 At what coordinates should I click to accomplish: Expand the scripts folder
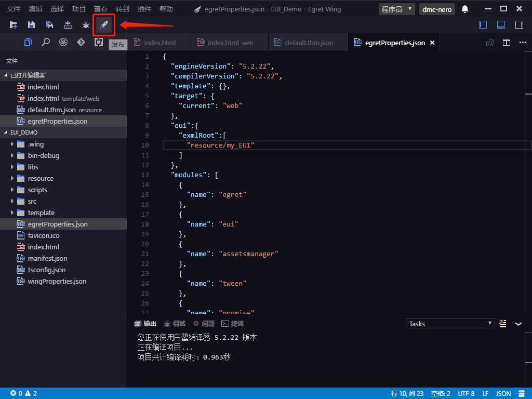[12, 190]
